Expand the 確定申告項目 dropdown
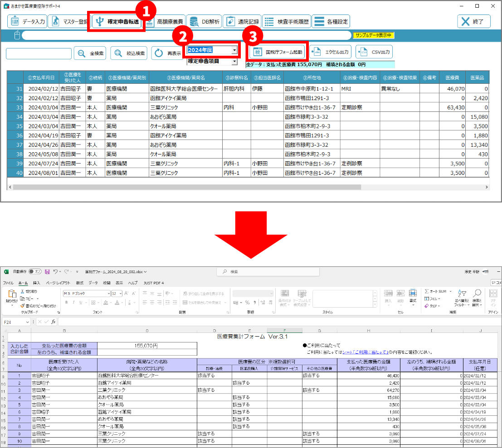The height and width of the screenshot is (448, 502). (234, 61)
